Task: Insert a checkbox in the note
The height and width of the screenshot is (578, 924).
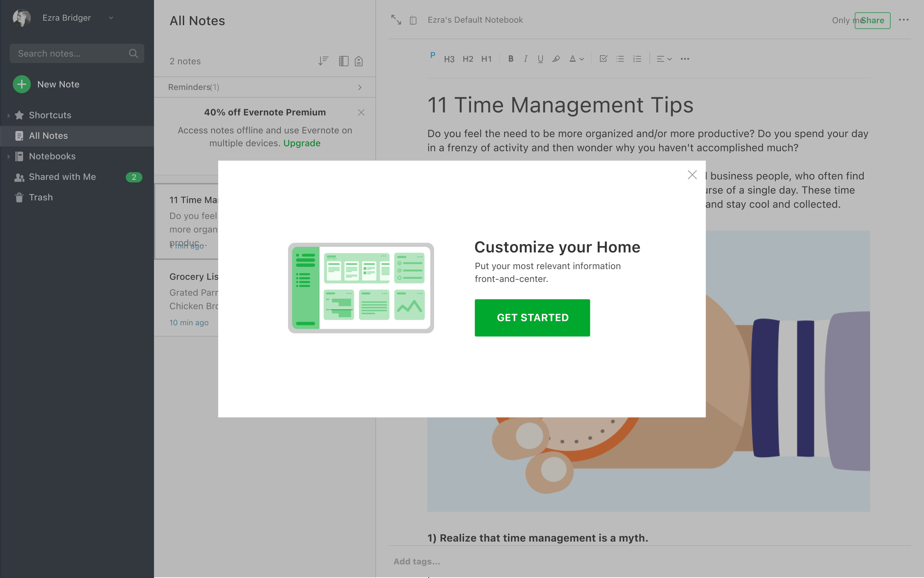Action: (604, 59)
